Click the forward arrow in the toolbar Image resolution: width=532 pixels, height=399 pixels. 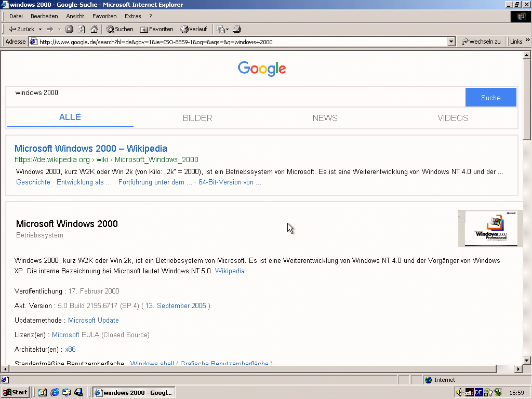(50, 29)
